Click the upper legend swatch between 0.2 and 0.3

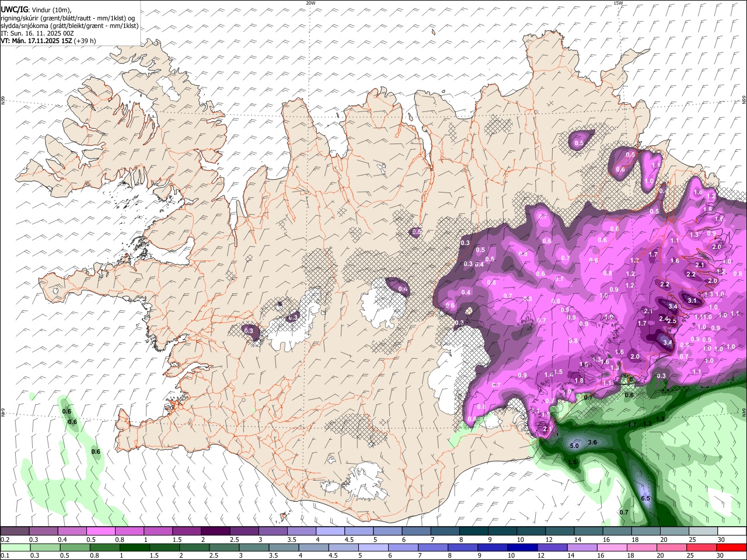point(15,531)
